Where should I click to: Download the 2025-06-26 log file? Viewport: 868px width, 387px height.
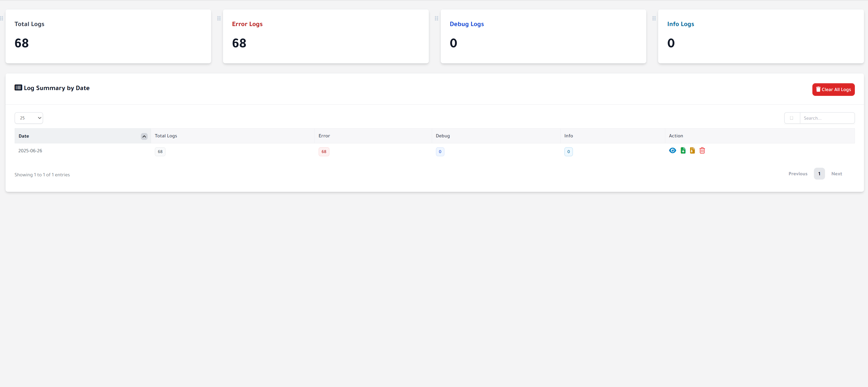[x=683, y=151]
